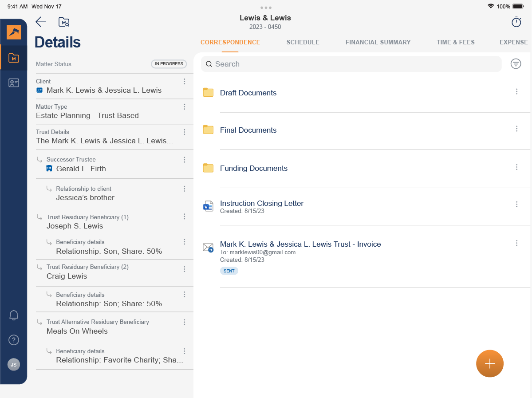Open the Matters folder icon in sidebar
The image size is (532, 398).
[x=13, y=58]
